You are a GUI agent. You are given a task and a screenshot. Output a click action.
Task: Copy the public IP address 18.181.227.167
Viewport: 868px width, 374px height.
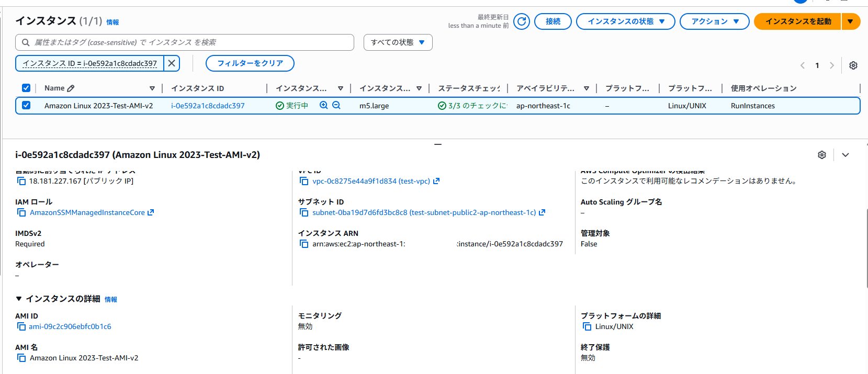21,181
